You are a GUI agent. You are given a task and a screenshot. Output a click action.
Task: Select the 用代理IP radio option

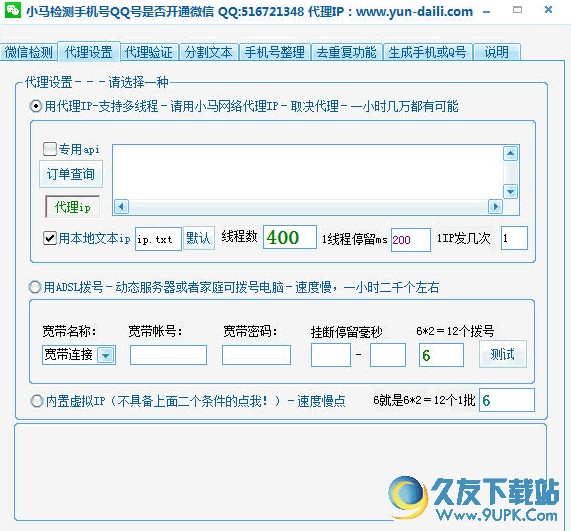(36, 106)
